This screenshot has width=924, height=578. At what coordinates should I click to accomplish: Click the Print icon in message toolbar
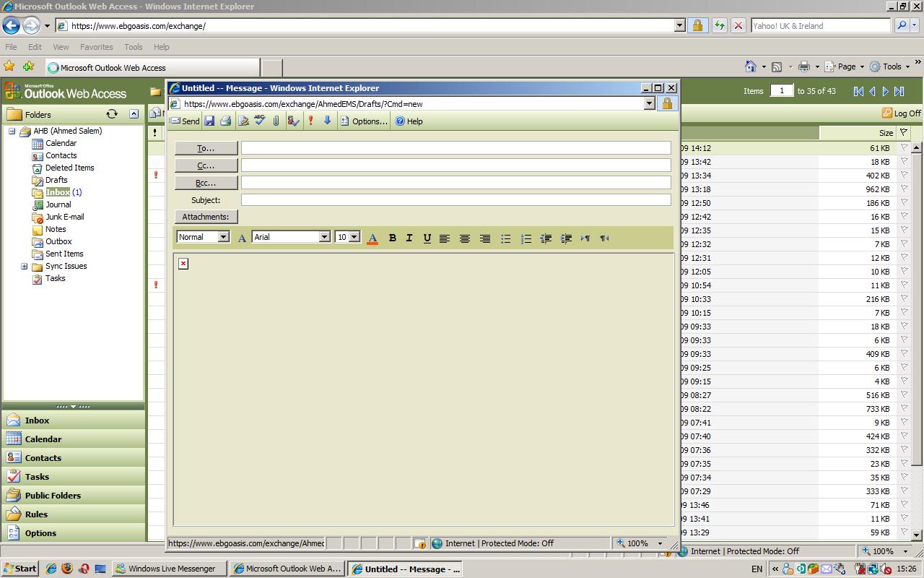225,121
